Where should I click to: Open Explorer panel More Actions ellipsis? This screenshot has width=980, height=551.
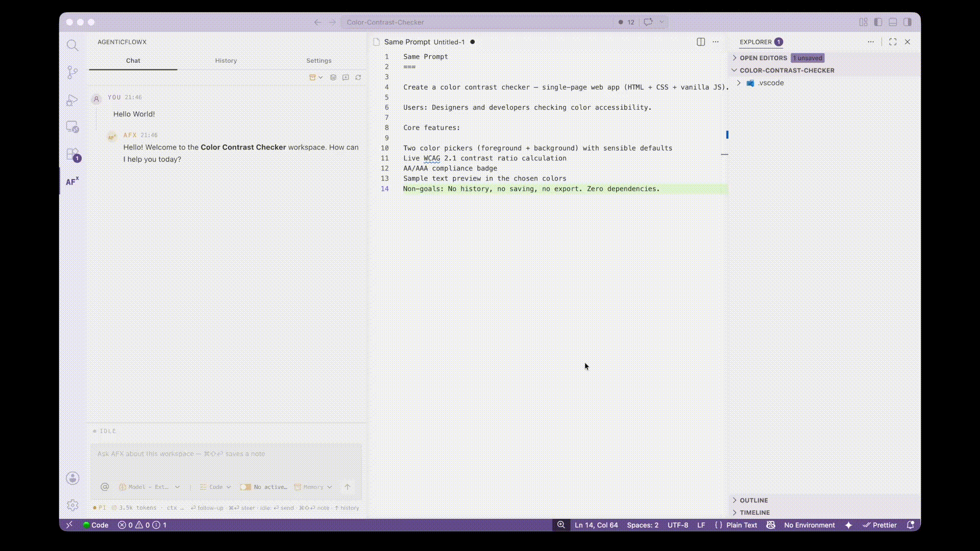coord(871,42)
